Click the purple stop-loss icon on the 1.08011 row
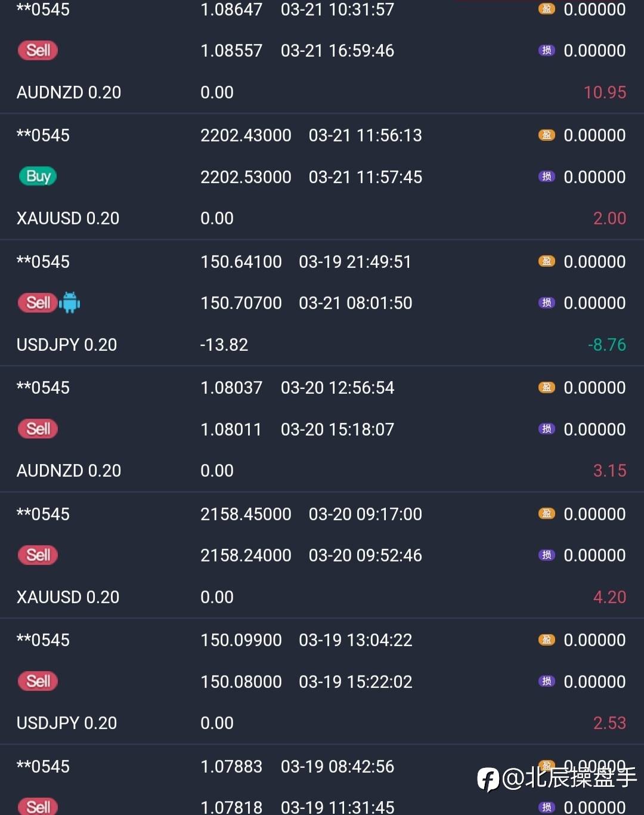The height and width of the screenshot is (815, 644). coord(546,429)
